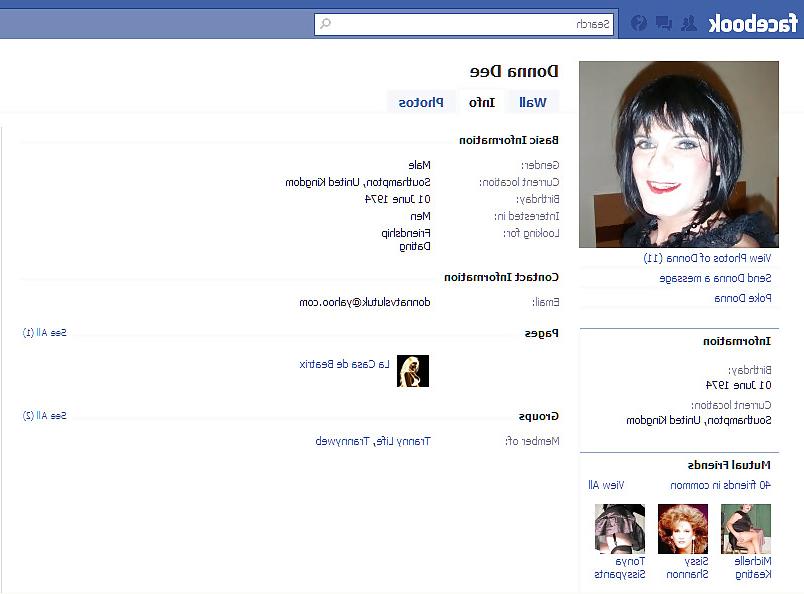Open the Photos tab
This screenshot has width=804, height=594.
point(421,102)
